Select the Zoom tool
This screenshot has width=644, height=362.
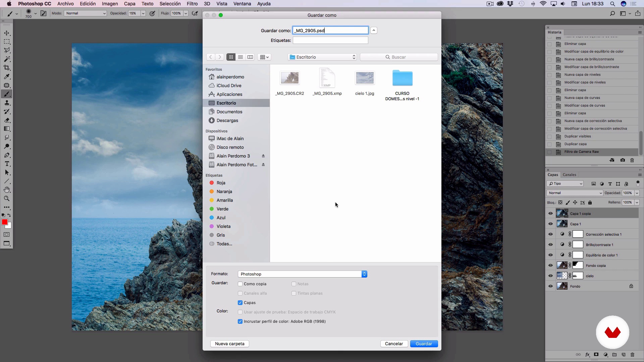point(7,198)
